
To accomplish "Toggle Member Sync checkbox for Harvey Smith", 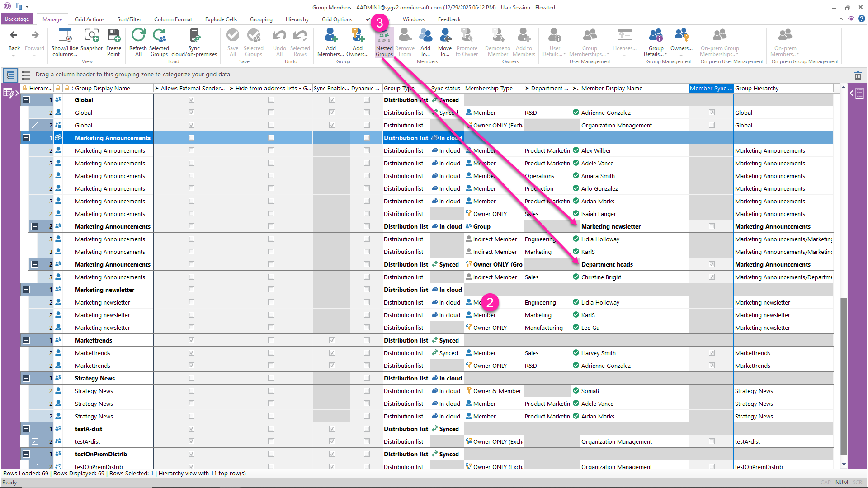I will click(x=712, y=353).
